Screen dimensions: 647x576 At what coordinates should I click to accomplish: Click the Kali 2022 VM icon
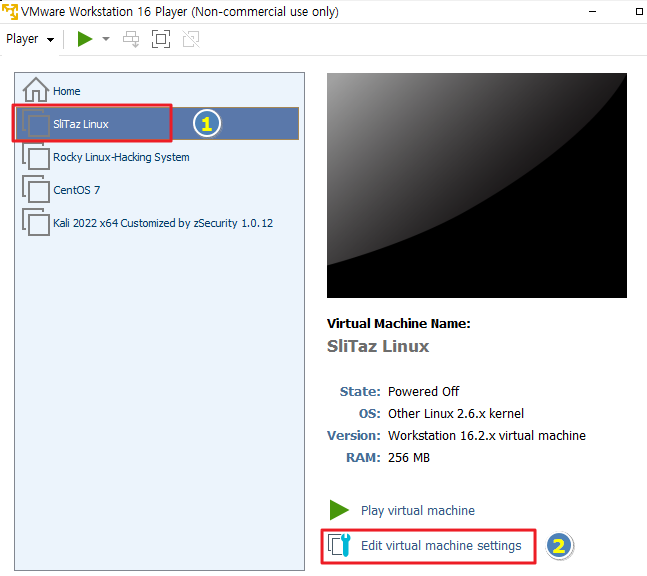click(36, 222)
